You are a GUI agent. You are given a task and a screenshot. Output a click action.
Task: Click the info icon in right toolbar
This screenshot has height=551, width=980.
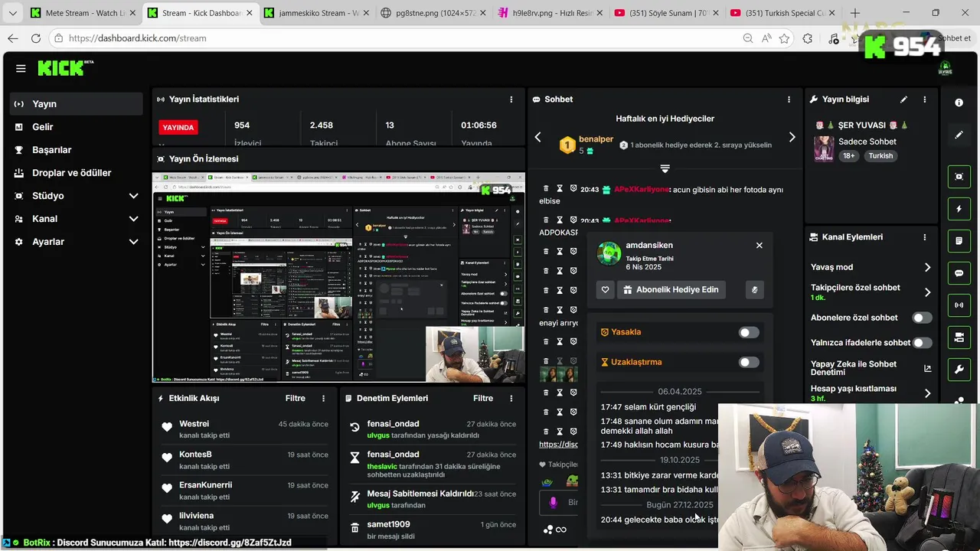pyautogui.click(x=959, y=103)
